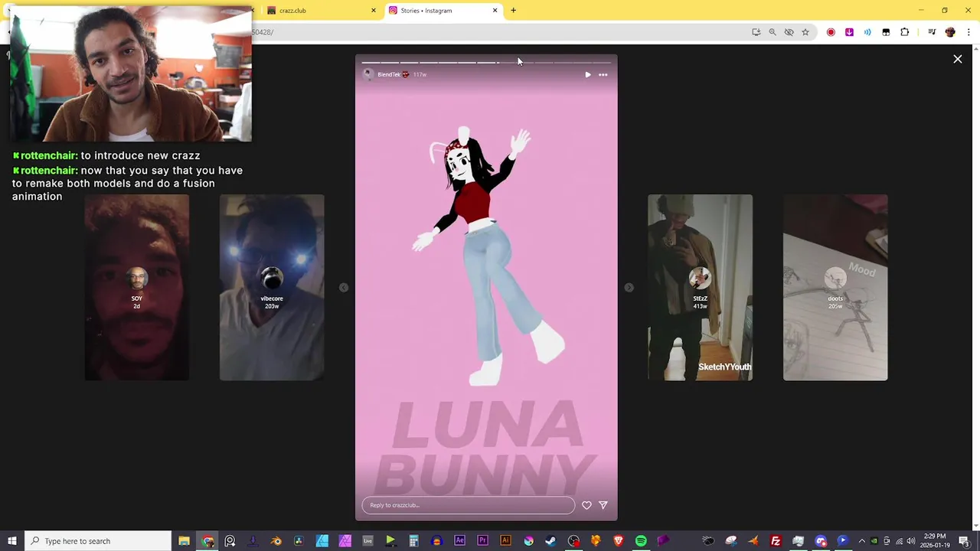
Task: Open StEzZ story thumbnail
Action: tap(700, 287)
